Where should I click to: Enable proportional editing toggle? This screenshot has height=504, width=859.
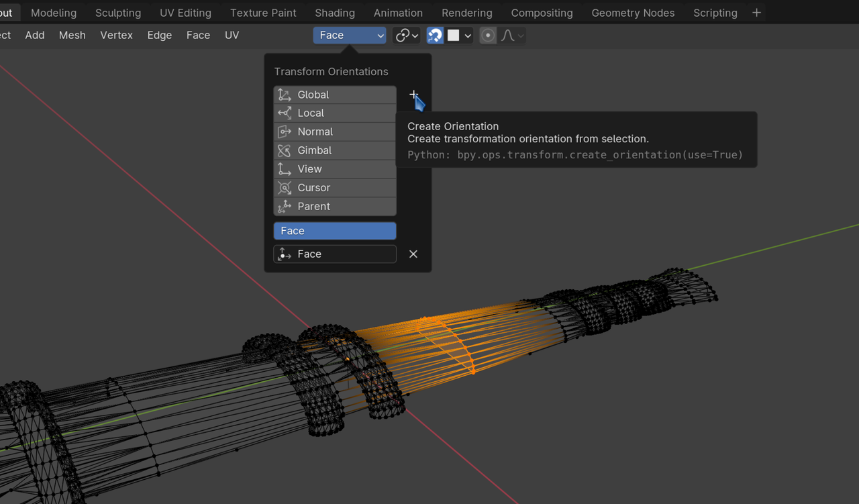[488, 36]
